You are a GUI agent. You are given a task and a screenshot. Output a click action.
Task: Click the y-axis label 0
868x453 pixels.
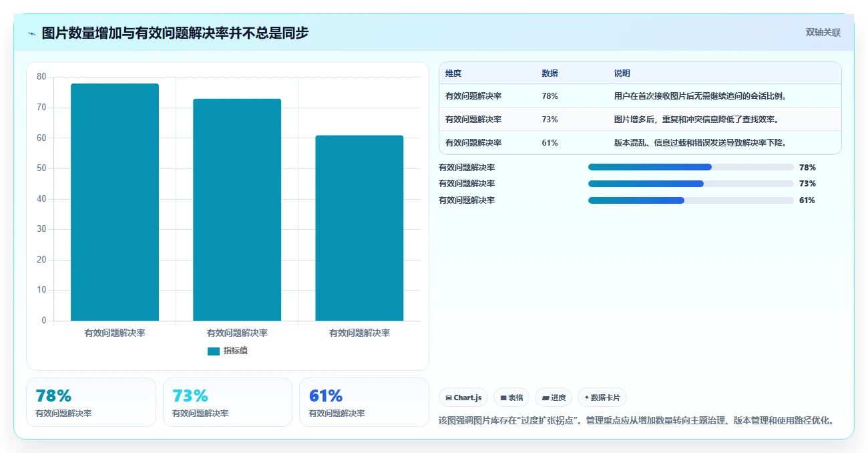44,321
